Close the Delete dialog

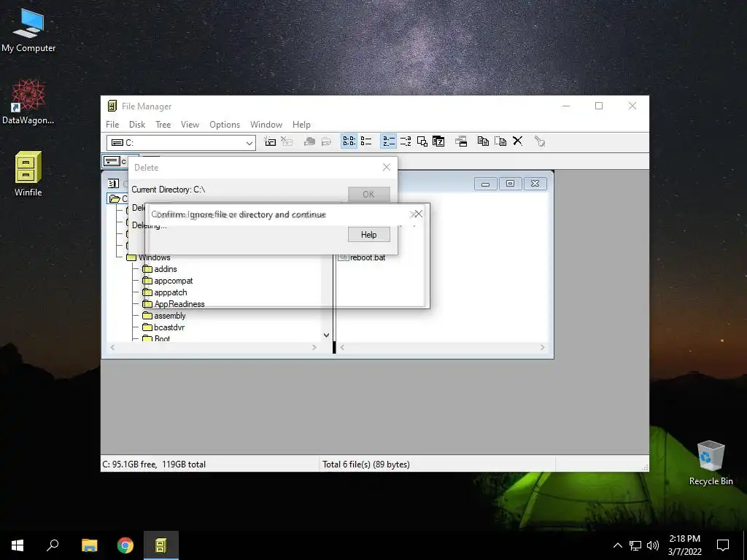387,167
